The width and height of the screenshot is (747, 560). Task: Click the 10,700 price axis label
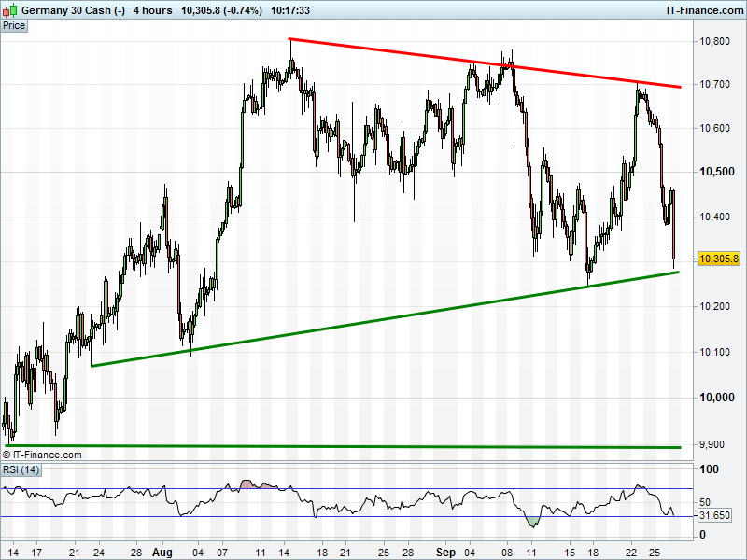714,84
